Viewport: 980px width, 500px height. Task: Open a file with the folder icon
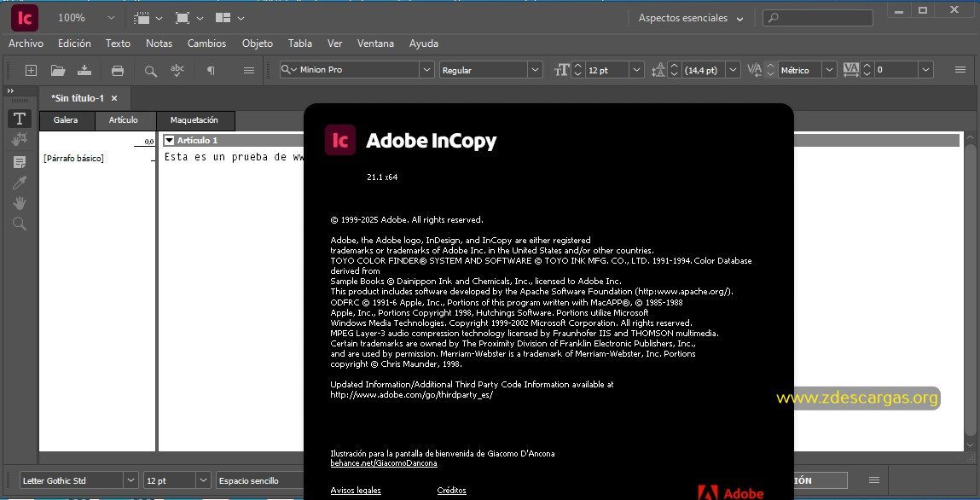click(x=58, y=71)
